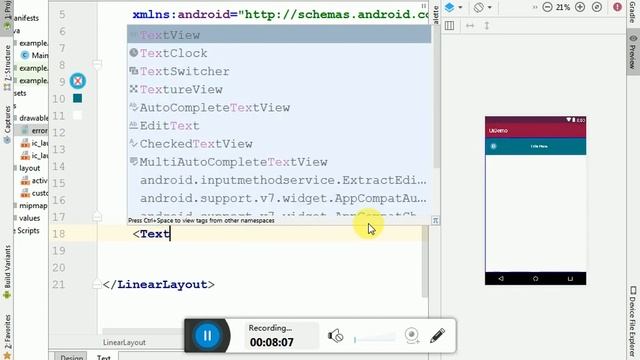Select android.support.v7.widget.AppCompatAu... suggestion
Viewport: 640px width, 360px height.
(x=279, y=198)
